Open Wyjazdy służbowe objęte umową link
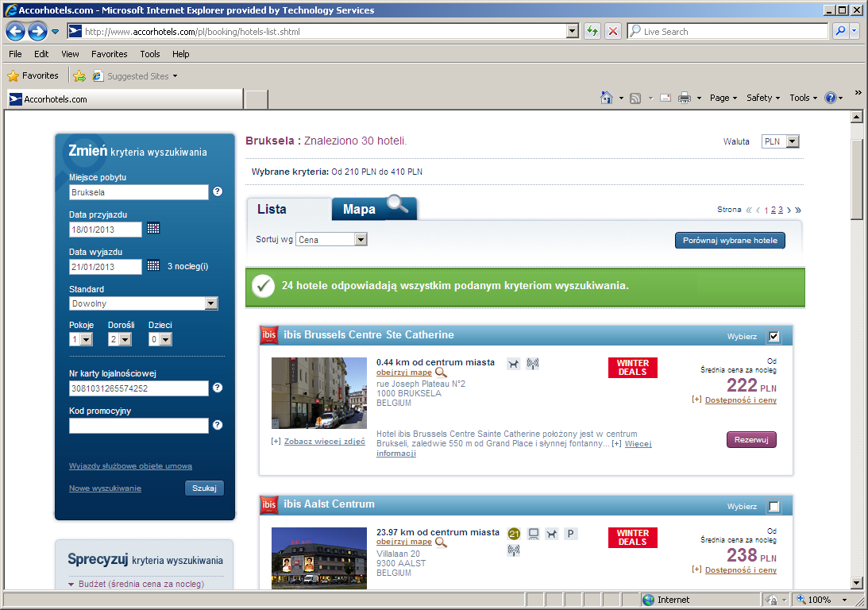The width and height of the screenshot is (868, 610). point(131,465)
